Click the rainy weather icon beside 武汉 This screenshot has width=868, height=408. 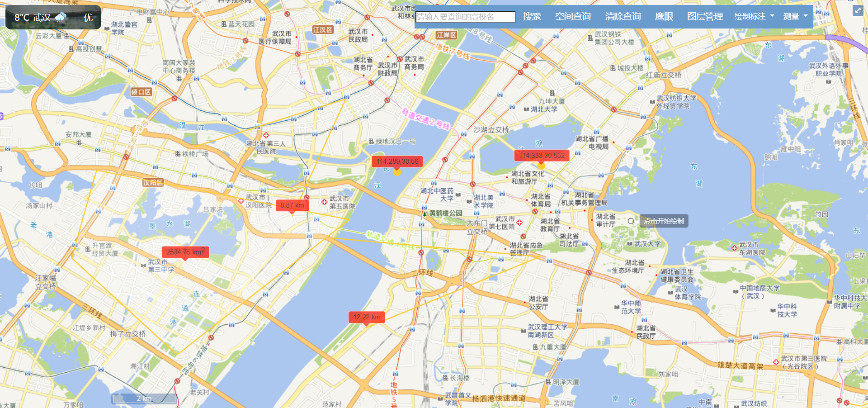click(60, 17)
